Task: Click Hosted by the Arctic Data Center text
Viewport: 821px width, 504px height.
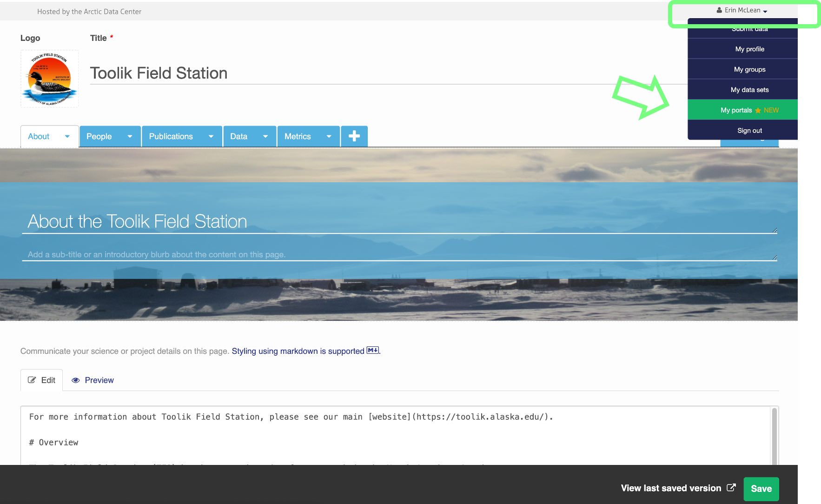Action: (x=89, y=12)
